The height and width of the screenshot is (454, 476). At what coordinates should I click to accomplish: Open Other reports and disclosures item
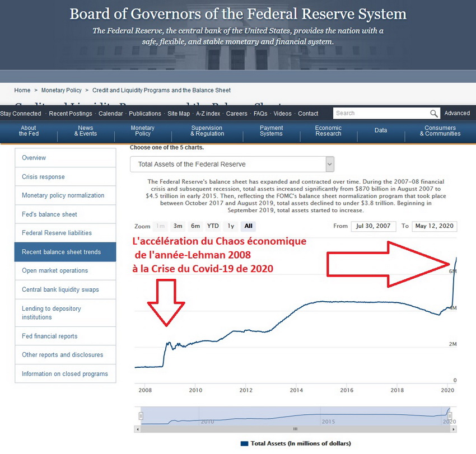point(66,355)
